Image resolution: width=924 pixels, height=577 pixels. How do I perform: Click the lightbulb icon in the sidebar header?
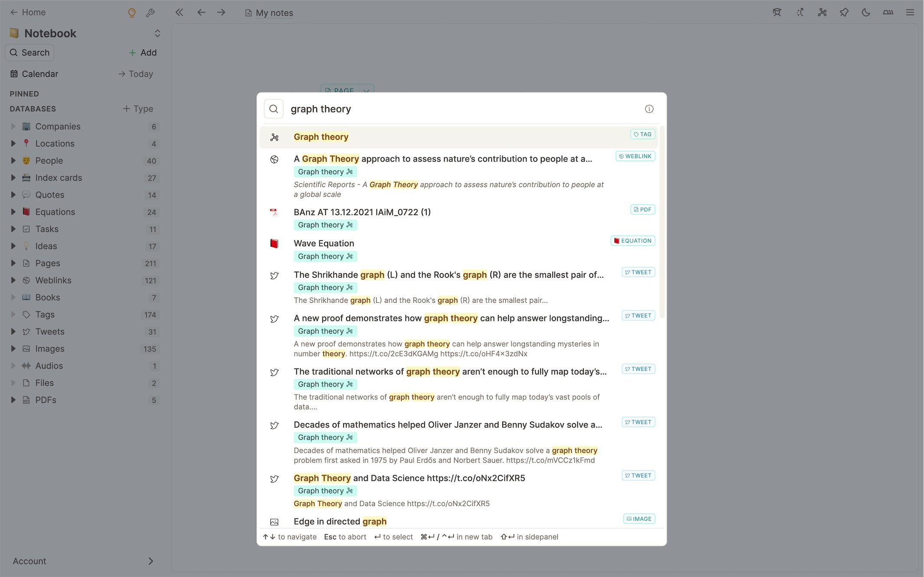[x=132, y=13]
